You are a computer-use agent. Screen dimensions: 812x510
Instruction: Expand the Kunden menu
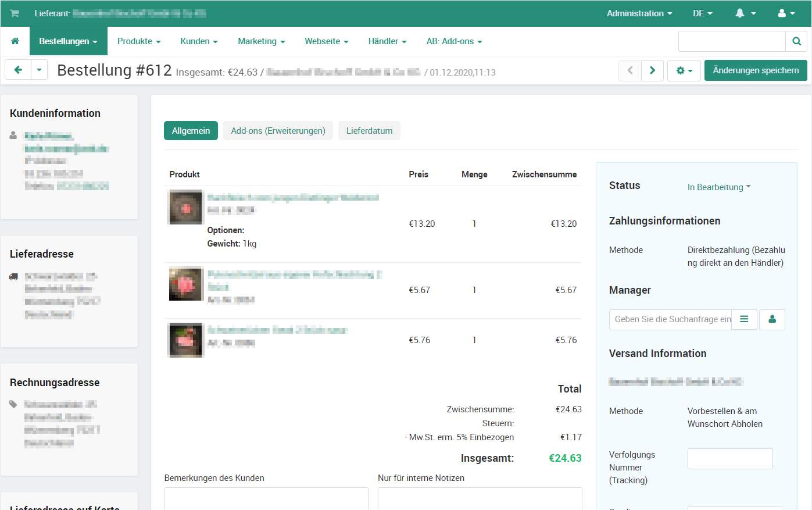(x=199, y=41)
